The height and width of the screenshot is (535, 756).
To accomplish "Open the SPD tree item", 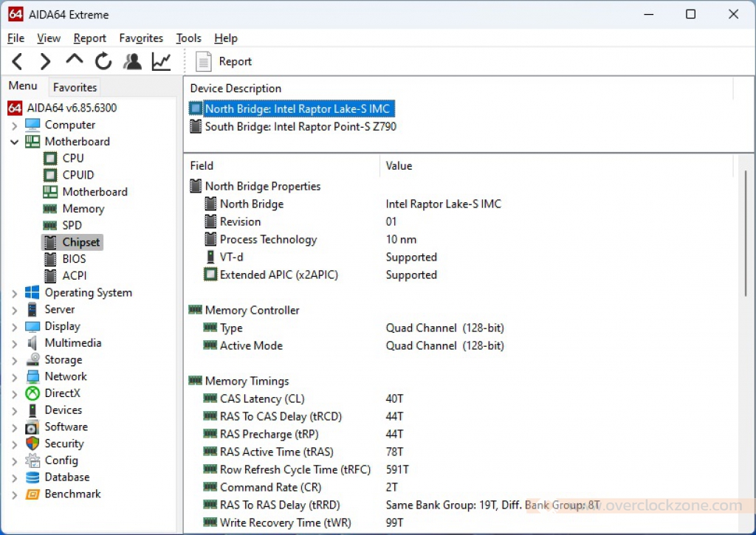I will coord(72,225).
